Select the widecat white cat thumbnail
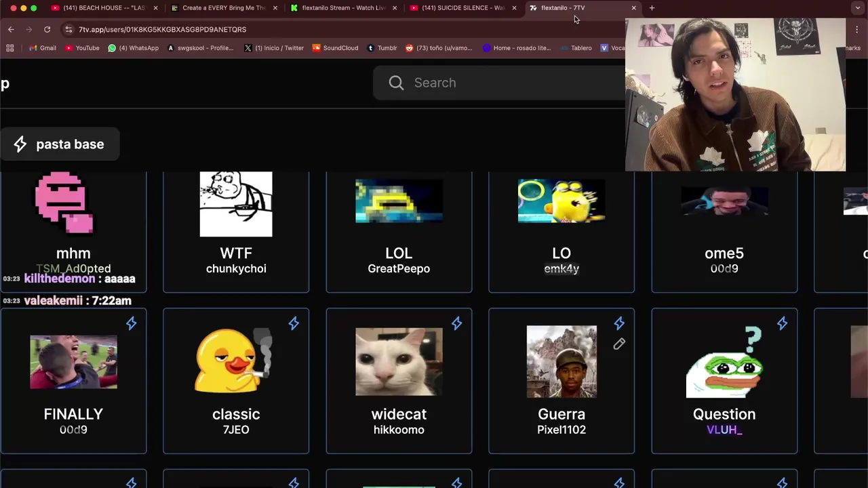The height and width of the screenshot is (488, 868). click(399, 361)
